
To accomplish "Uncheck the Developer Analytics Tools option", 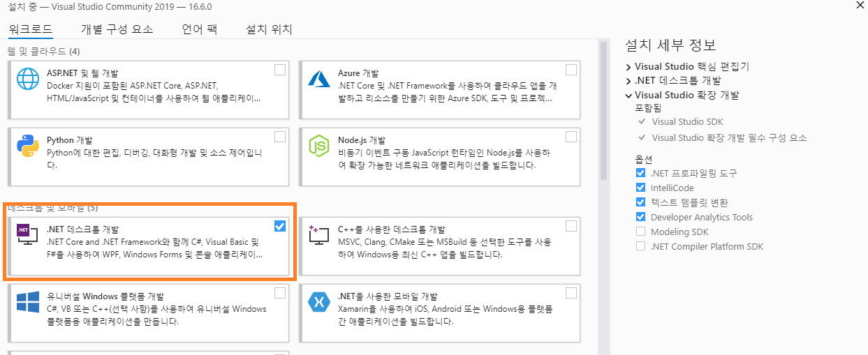I will (641, 217).
